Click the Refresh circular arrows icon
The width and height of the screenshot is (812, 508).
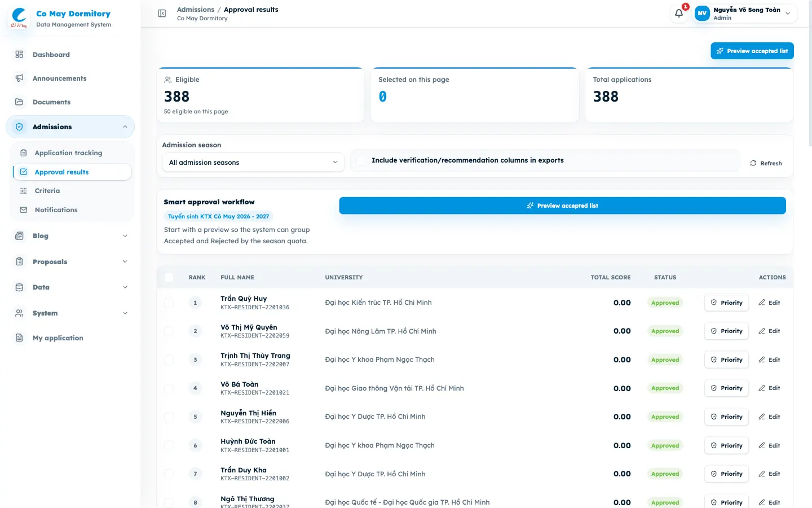coord(753,163)
